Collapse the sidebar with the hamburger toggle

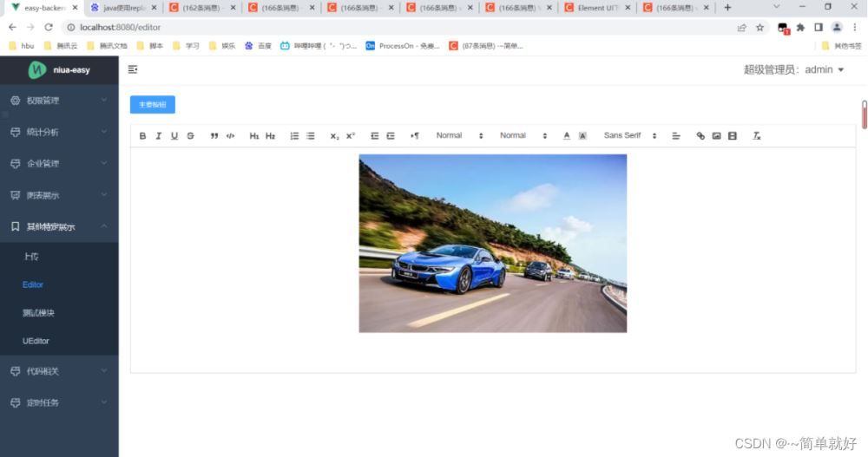coord(133,69)
